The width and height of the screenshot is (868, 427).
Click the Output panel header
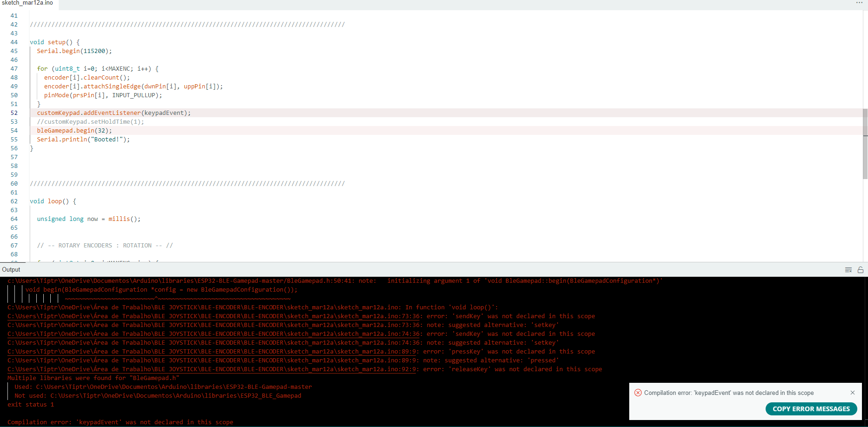11,269
